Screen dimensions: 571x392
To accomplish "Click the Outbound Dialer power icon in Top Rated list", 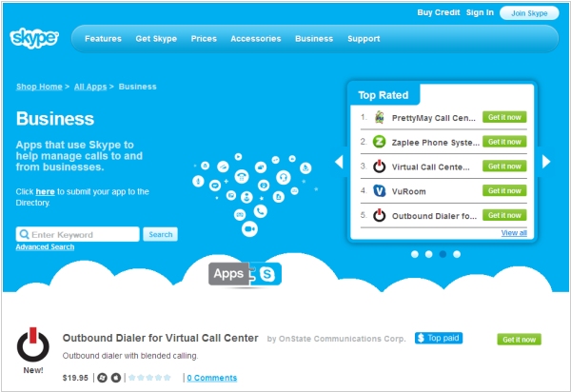I will (379, 215).
